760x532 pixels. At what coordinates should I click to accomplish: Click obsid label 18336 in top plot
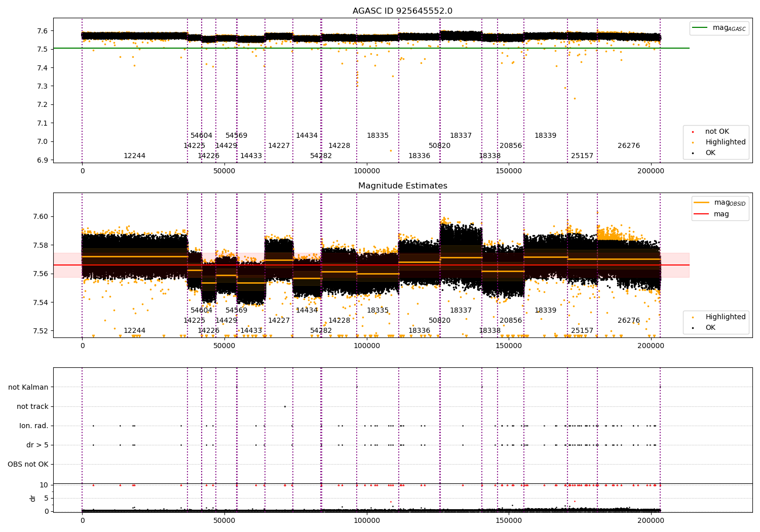point(420,156)
